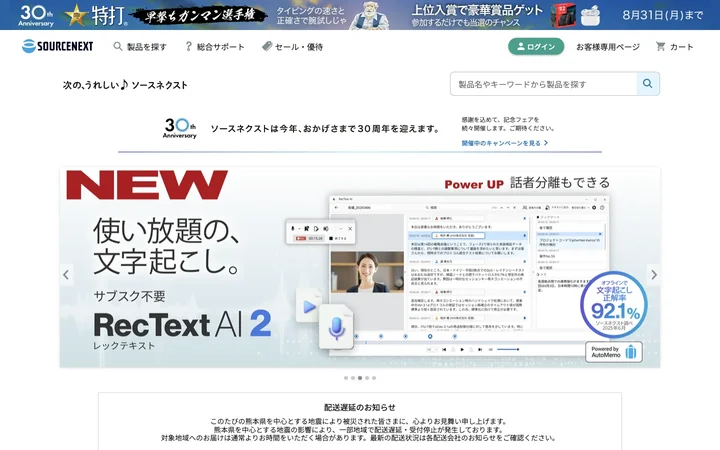Open the RecText AI 2 hero banner
720x450 pixels.
(x=360, y=267)
